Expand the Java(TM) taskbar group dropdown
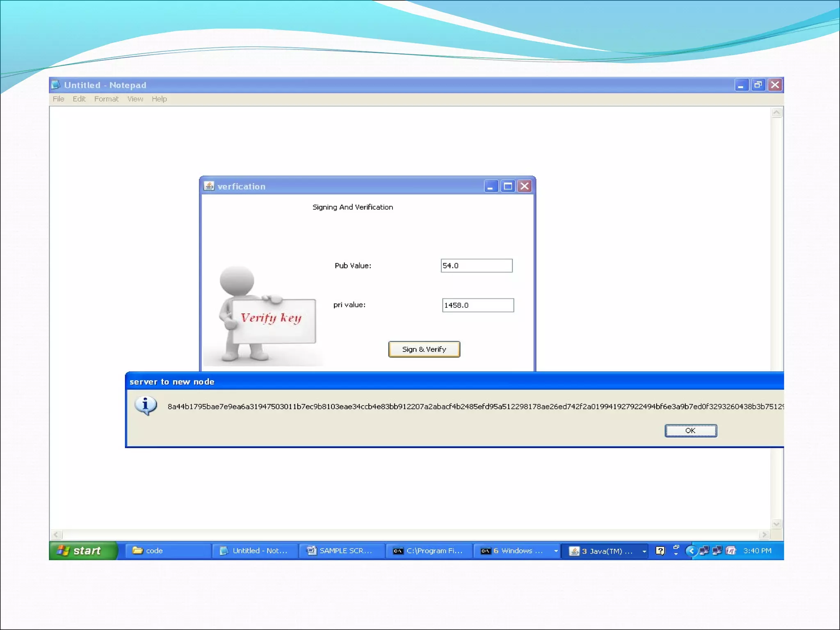 pos(644,551)
